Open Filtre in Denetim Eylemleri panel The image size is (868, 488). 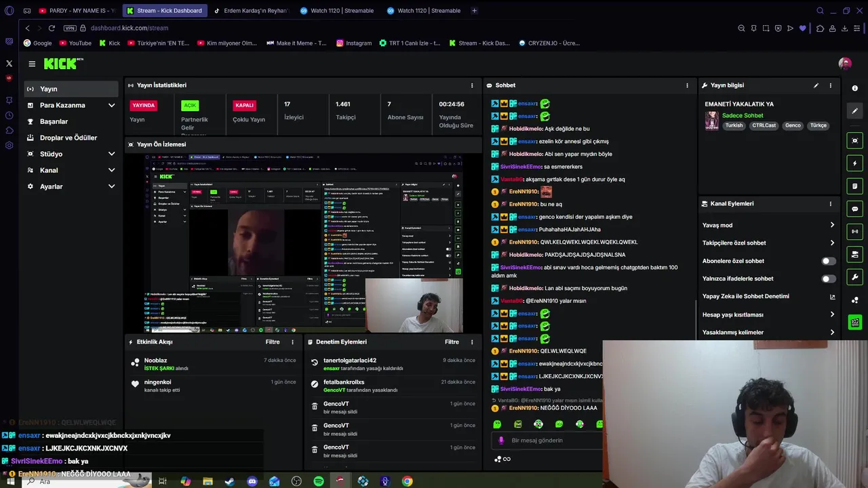[x=452, y=342]
